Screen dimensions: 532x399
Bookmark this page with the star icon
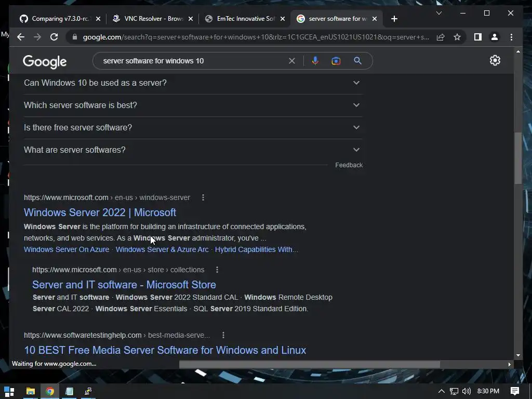457,37
